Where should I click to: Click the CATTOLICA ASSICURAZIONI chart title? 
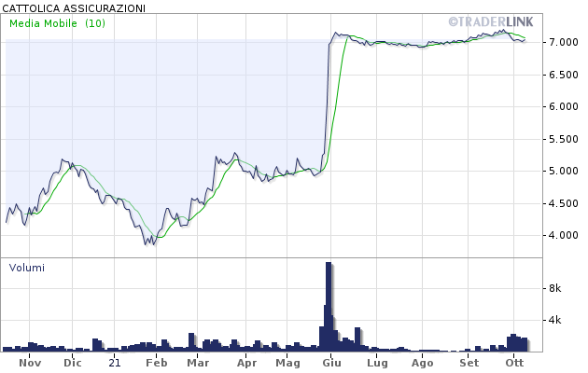click(x=74, y=7)
